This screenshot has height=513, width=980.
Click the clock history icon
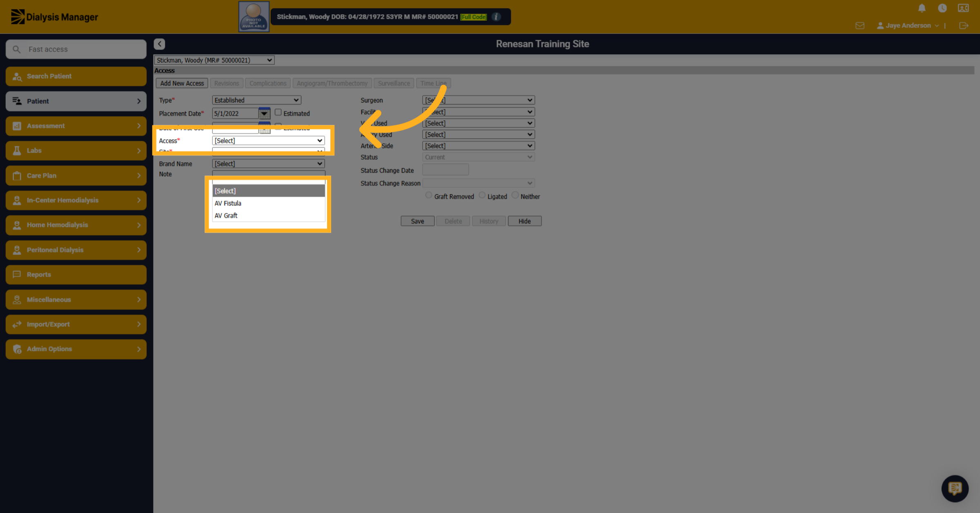[942, 8]
